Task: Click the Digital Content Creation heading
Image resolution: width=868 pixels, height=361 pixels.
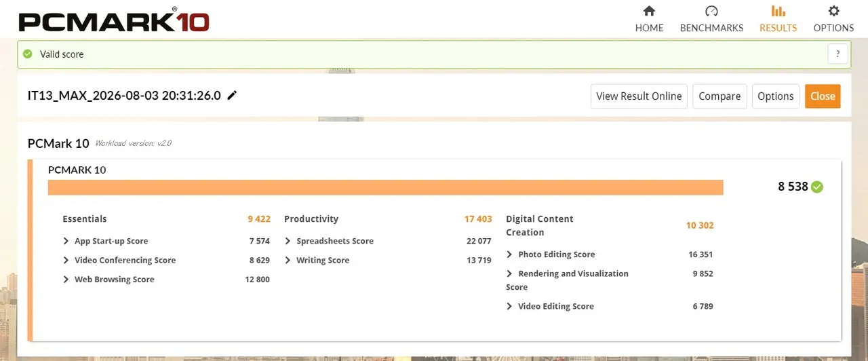Action: 540,225
